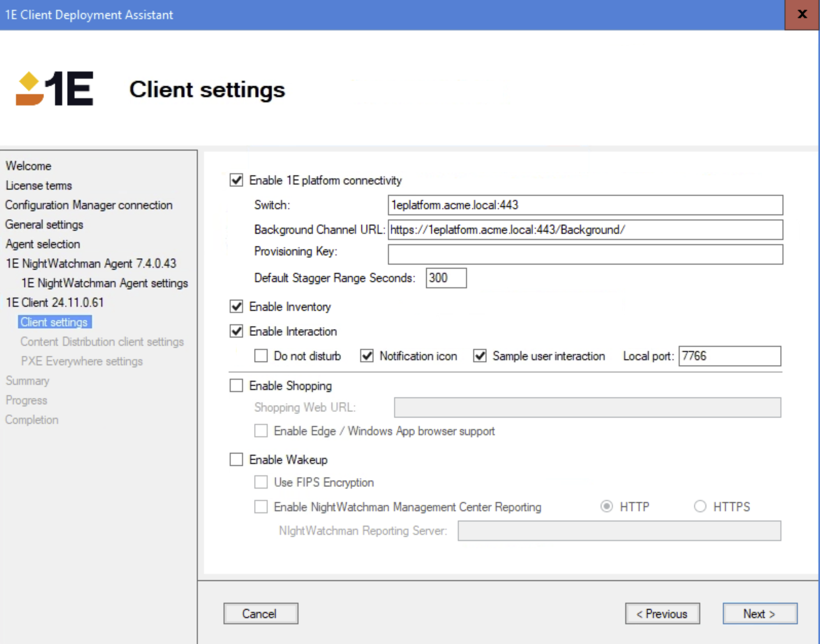The width and height of the screenshot is (820, 644).
Task: Click the 'Client settings' page heading
Action: click(x=207, y=90)
